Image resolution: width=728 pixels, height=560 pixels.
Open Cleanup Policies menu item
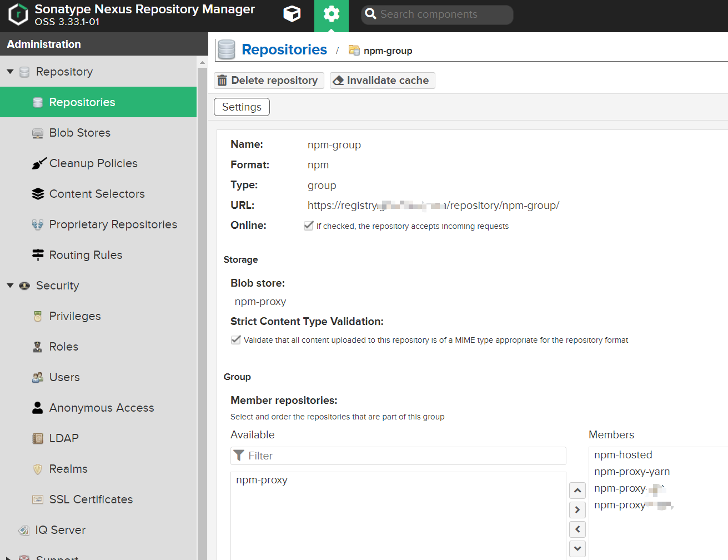point(98,163)
